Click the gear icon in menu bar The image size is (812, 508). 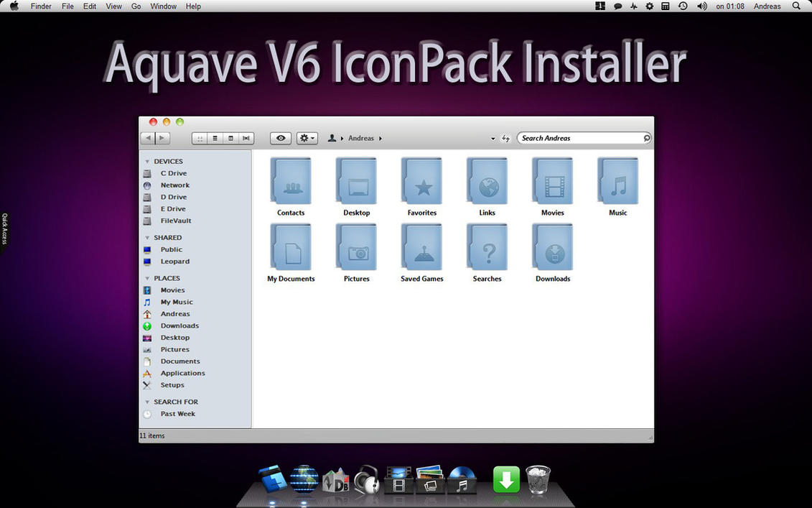click(x=650, y=6)
